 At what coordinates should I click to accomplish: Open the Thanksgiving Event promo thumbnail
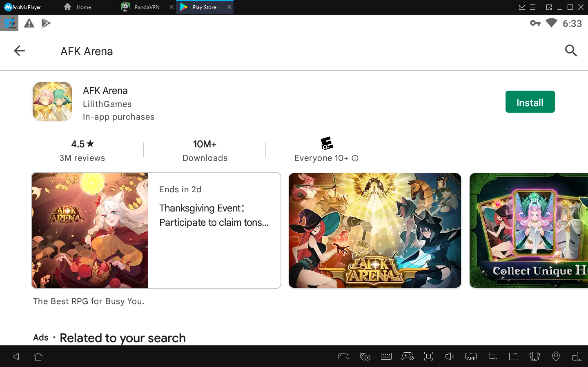(x=90, y=230)
